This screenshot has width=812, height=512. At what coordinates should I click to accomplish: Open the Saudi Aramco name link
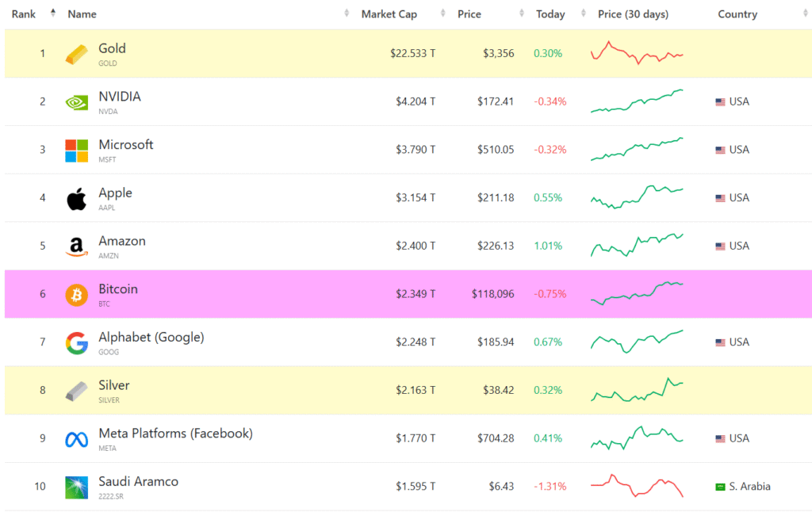click(x=138, y=482)
